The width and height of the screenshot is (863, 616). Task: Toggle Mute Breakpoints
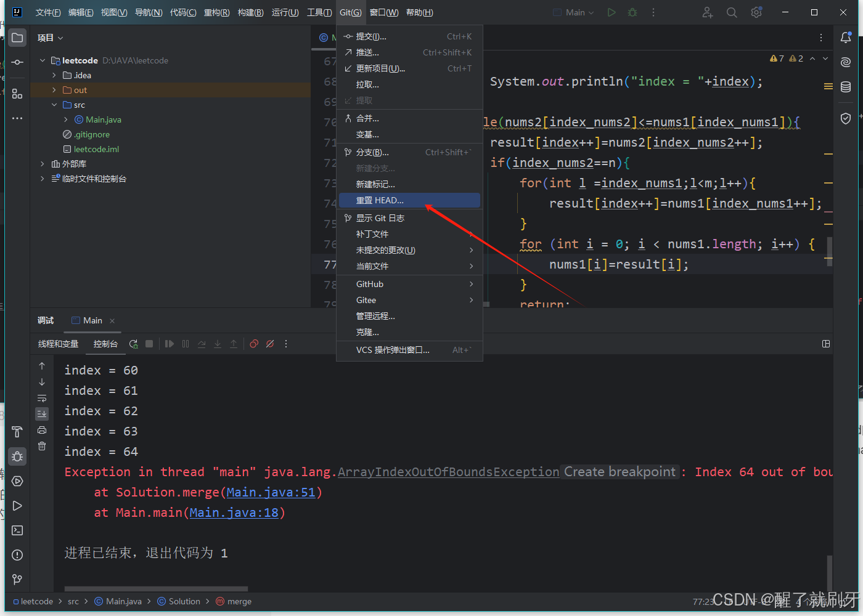point(270,344)
